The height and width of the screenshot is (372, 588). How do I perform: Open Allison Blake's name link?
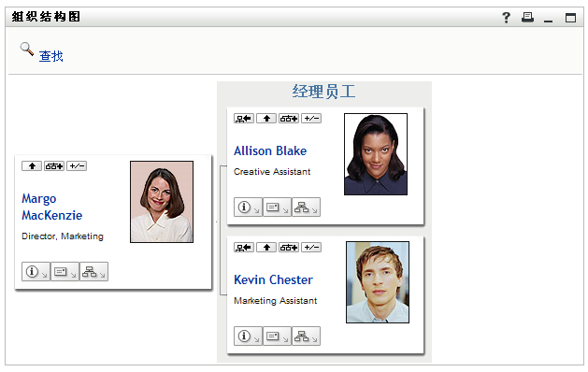(270, 150)
